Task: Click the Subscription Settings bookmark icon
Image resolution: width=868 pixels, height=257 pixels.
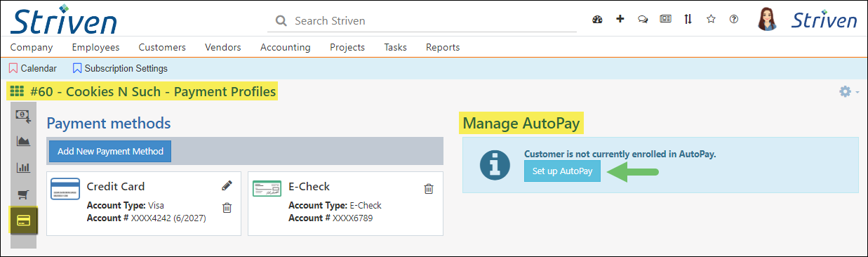Action: click(77, 69)
